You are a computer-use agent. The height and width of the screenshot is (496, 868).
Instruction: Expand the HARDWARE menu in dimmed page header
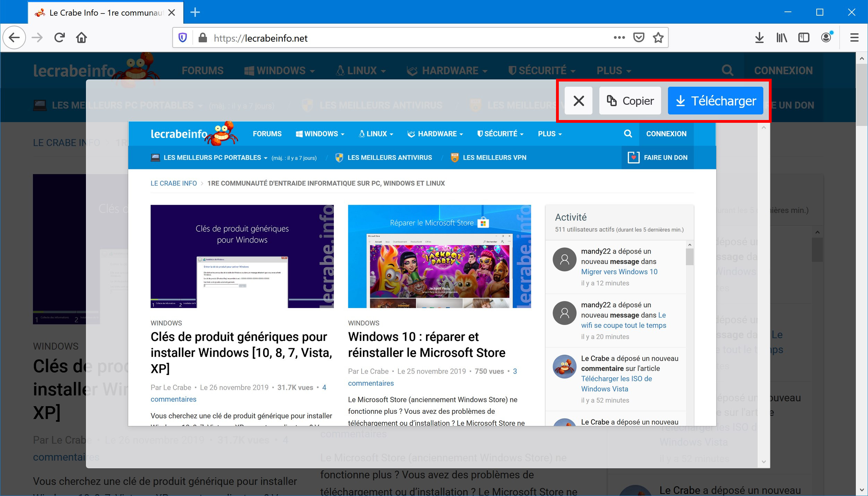pos(447,71)
